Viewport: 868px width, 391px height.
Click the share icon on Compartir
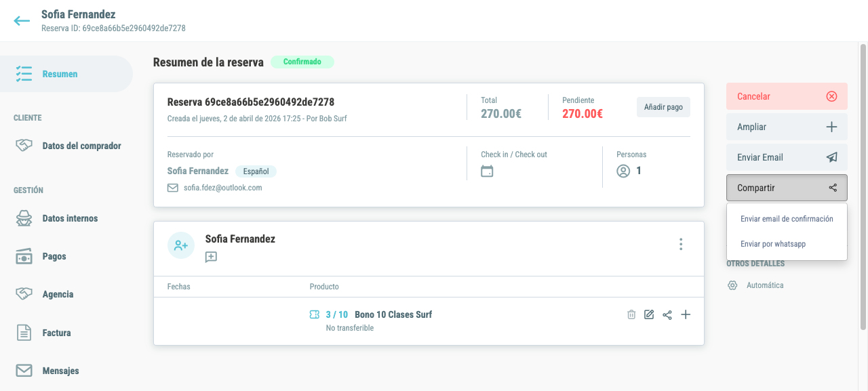pos(833,188)
